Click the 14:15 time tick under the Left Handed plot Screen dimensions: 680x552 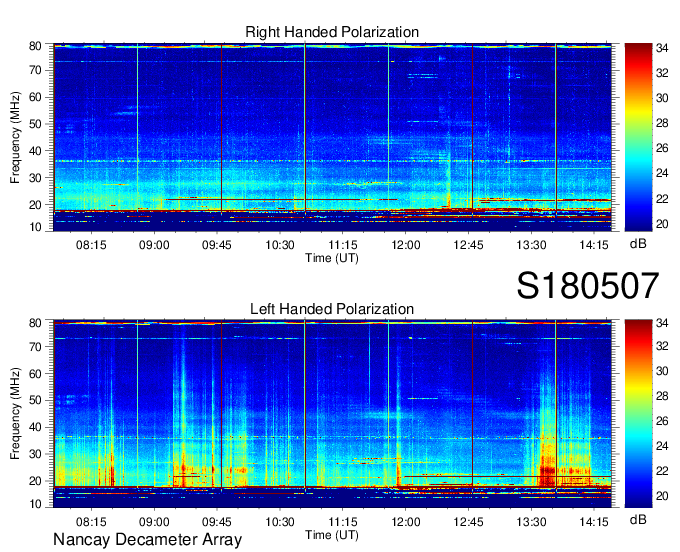pyautogui.click(x=594, y=522)
